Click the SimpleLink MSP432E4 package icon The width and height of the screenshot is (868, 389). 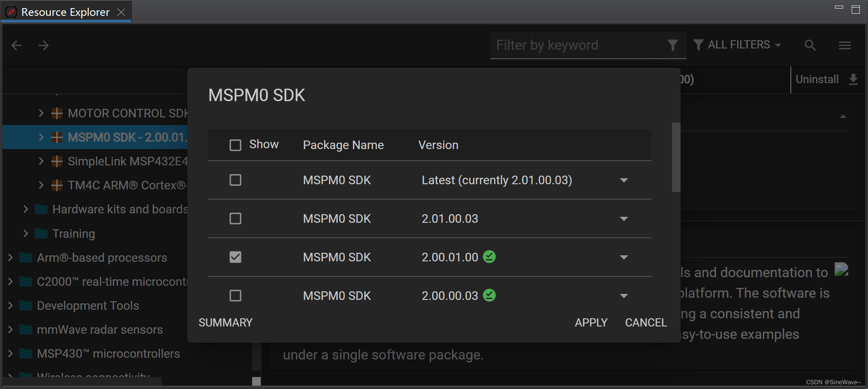click(x=57, y=161)
